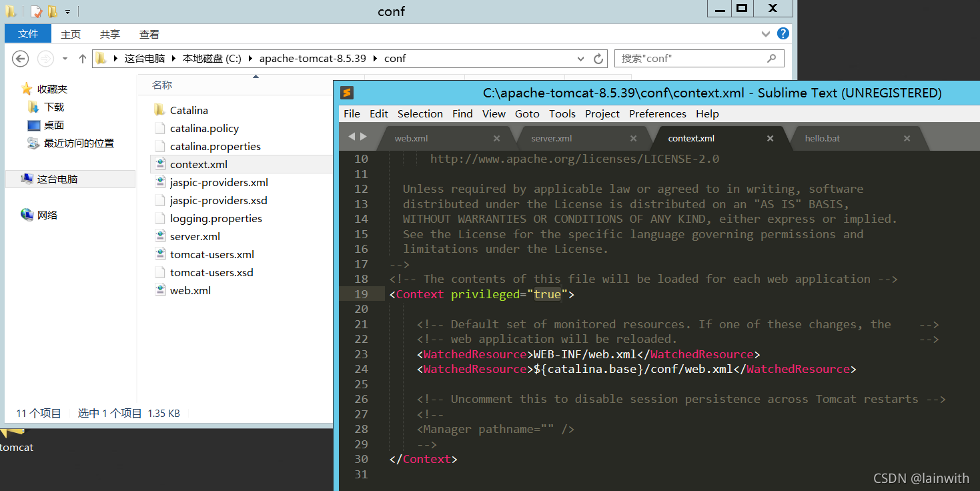Click the Sublime Text title bar icon
This screenshot has width=980, height=491.
[x=346, y=93]
